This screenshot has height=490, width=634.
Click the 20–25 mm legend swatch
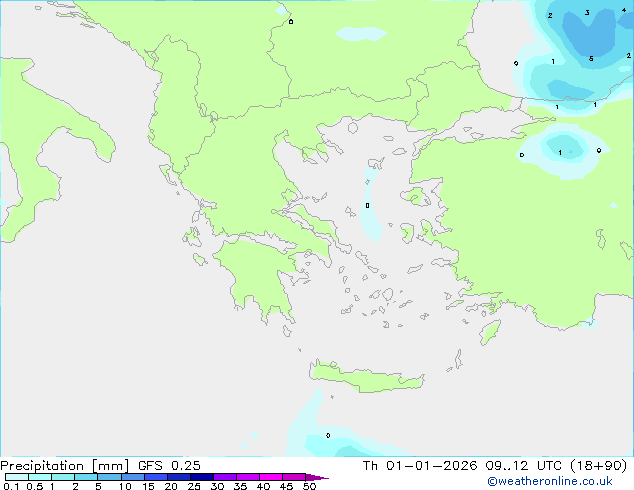(179, 477)
